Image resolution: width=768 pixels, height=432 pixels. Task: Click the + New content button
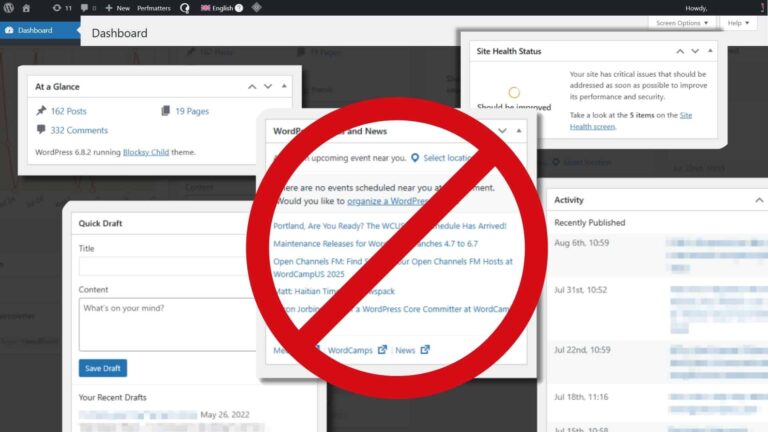[117, 7]
